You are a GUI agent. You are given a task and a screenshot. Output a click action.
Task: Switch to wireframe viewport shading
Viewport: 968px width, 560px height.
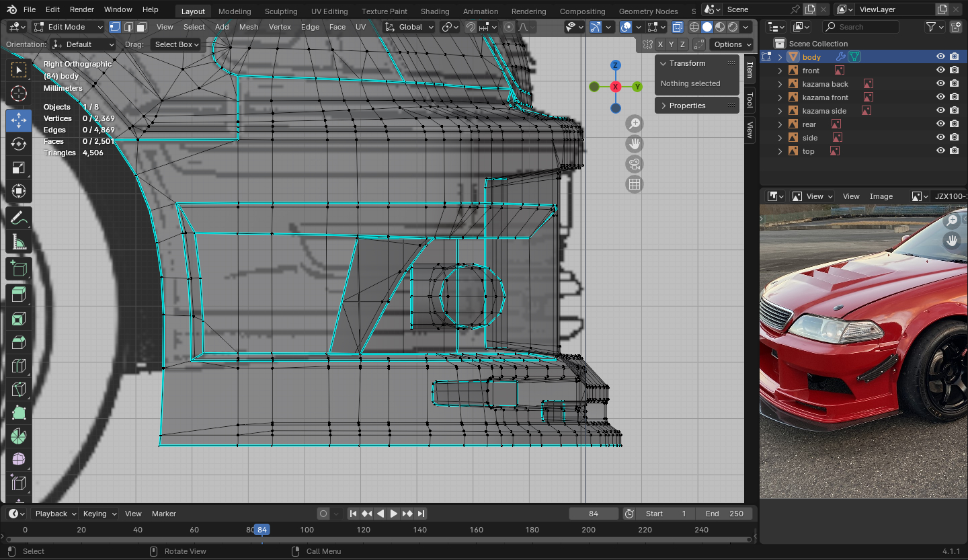click(694, 27)
